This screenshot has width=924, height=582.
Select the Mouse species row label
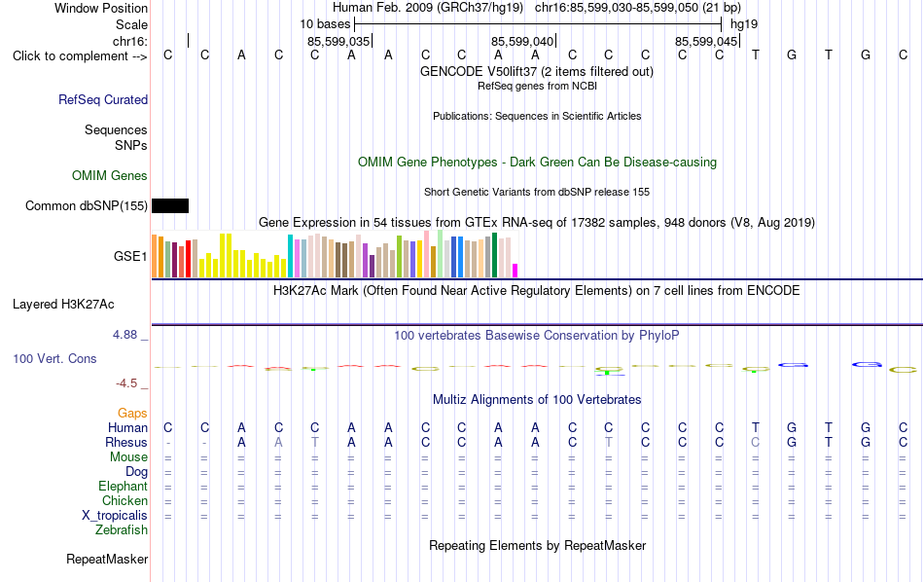(x=128, y=457)
